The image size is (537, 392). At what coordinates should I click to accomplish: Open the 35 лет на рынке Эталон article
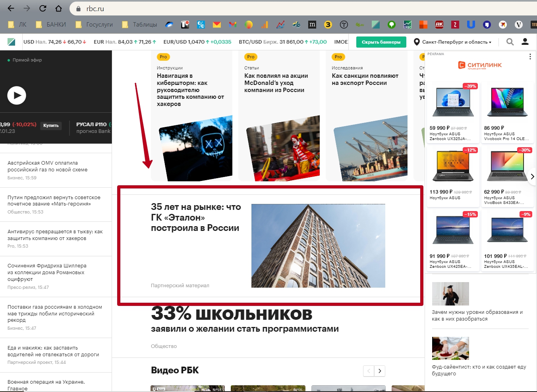tap(196, 217)
